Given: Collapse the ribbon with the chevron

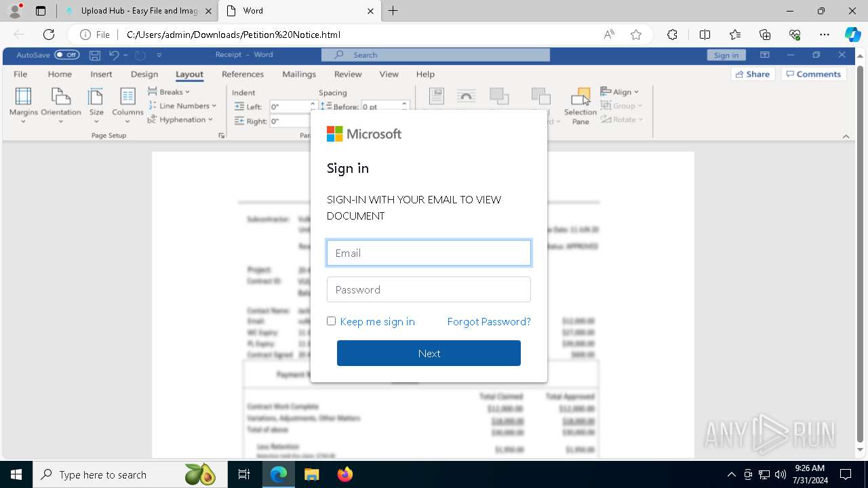Looking at the screenshot, I should pos(846,136).
